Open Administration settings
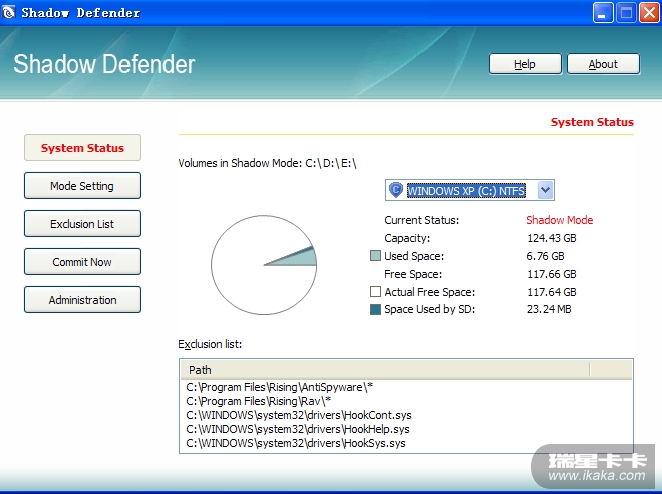Viewport: 662px width, 494px height. pos(82,300)
